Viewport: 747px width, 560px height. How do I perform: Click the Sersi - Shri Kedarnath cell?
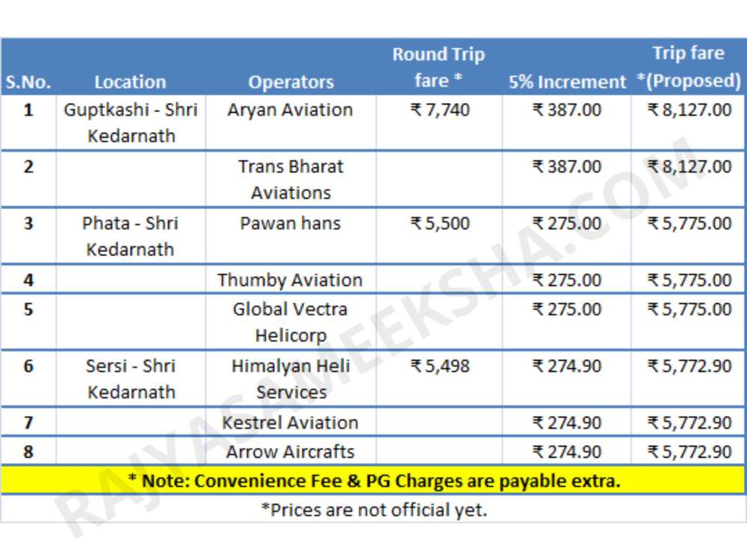[131, 379]
